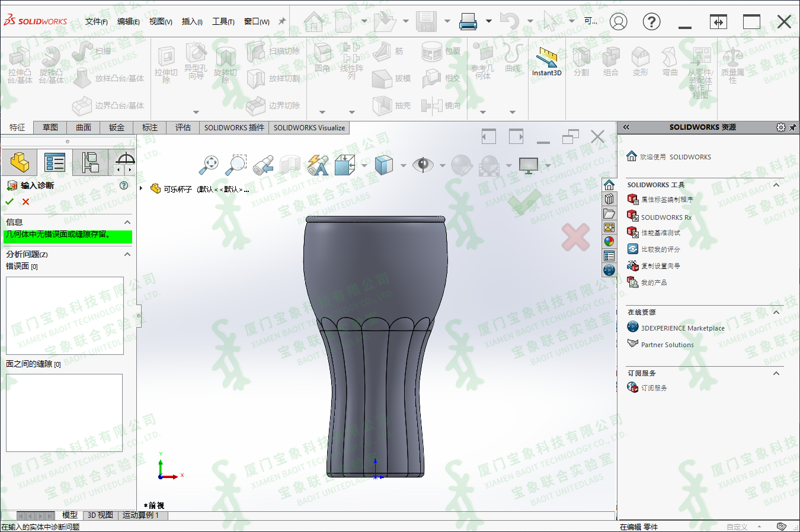Open the Print dropdown arrow
Image resolution: width=800 pixels, height=532 pixels.
[489, 21]
